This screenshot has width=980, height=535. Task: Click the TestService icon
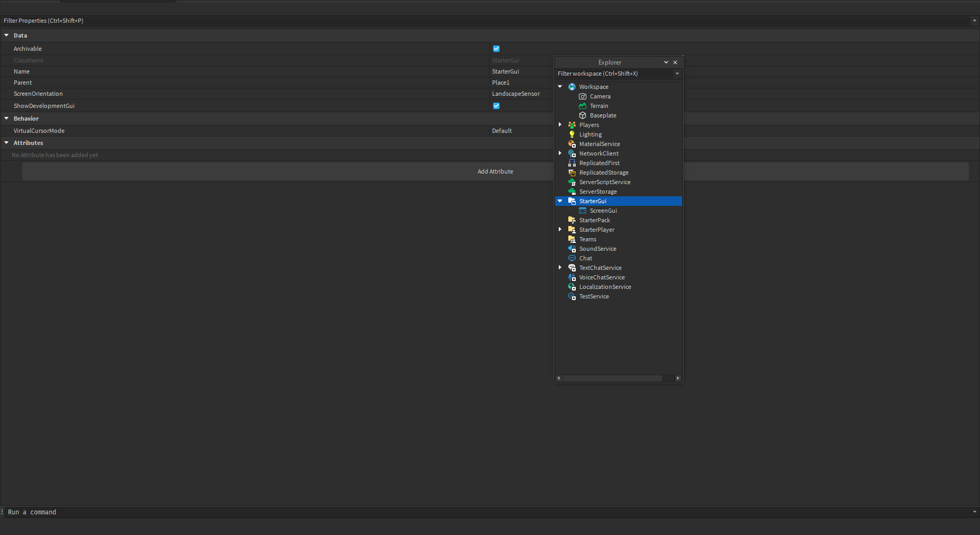tap(571, 296)
